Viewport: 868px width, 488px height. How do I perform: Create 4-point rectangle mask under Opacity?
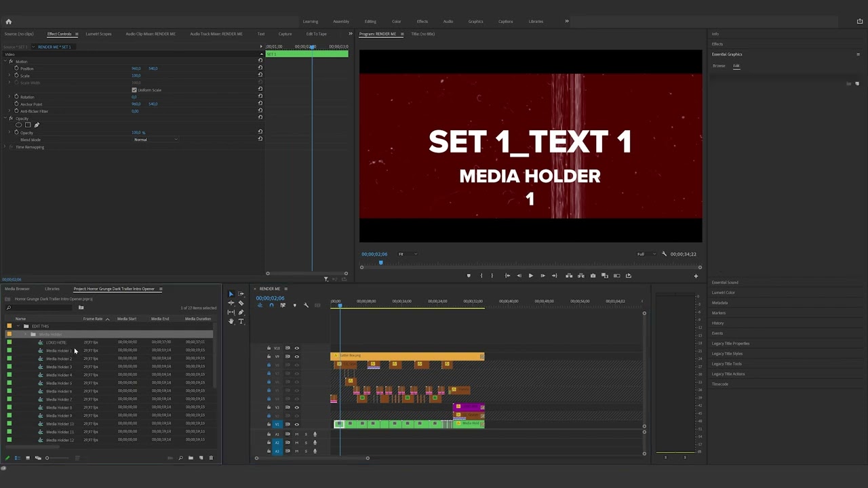coord(28,125)
